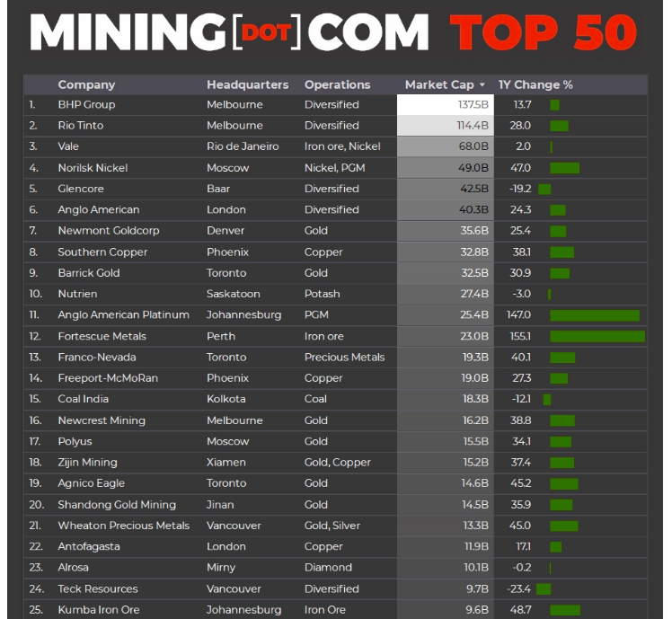Click Glencore negative change bar
The height and width of the screenshot is (619, 672).
[544, 189]
